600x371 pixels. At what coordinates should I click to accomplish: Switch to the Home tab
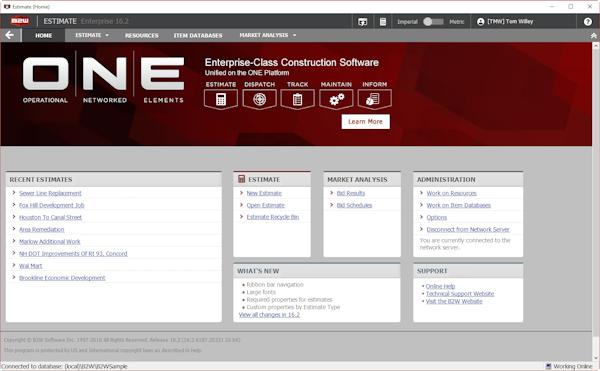(x=44, y=35)
